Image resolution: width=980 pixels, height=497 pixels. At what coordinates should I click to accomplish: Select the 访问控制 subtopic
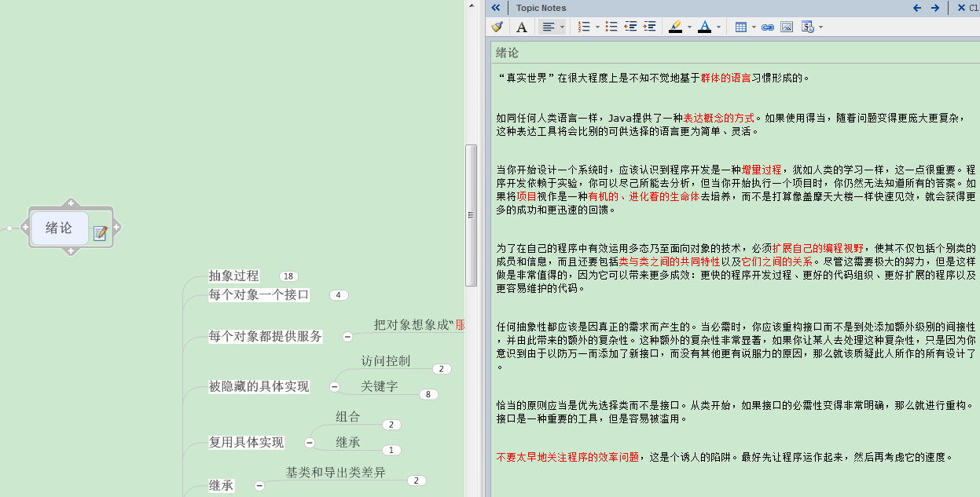[385, 361]
